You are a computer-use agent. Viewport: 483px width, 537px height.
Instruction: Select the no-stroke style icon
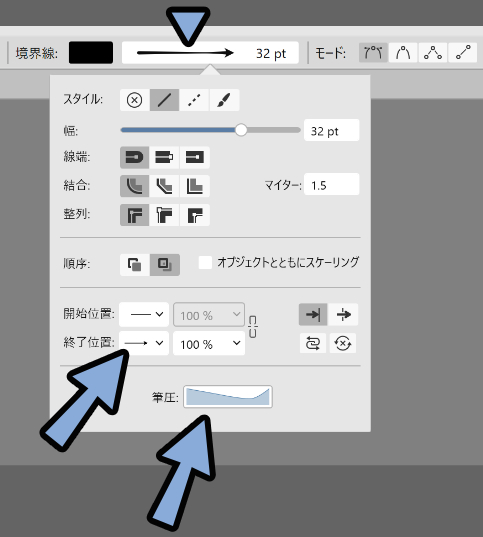tap(134, 100)
